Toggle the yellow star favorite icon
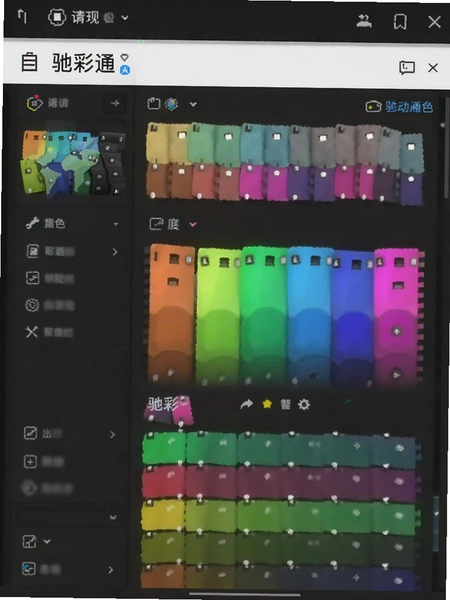450x600 pixels. (x=267, y=404)
